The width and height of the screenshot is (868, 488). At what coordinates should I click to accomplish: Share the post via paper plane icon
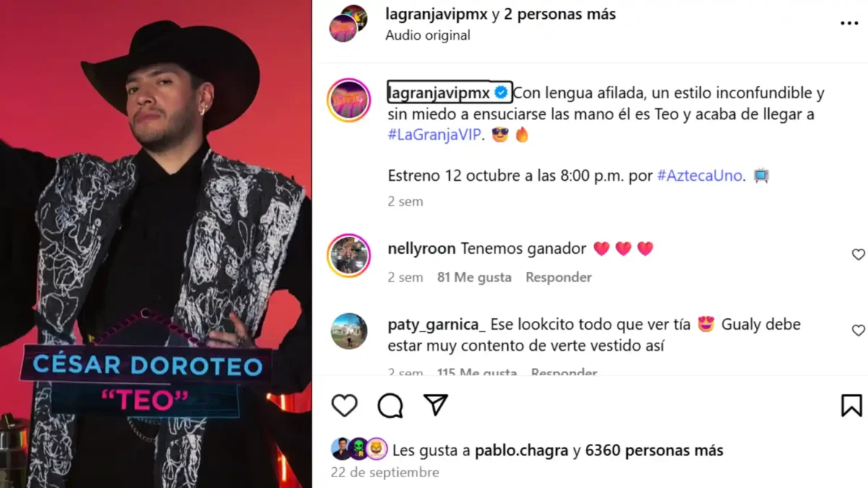click(436, 405)
